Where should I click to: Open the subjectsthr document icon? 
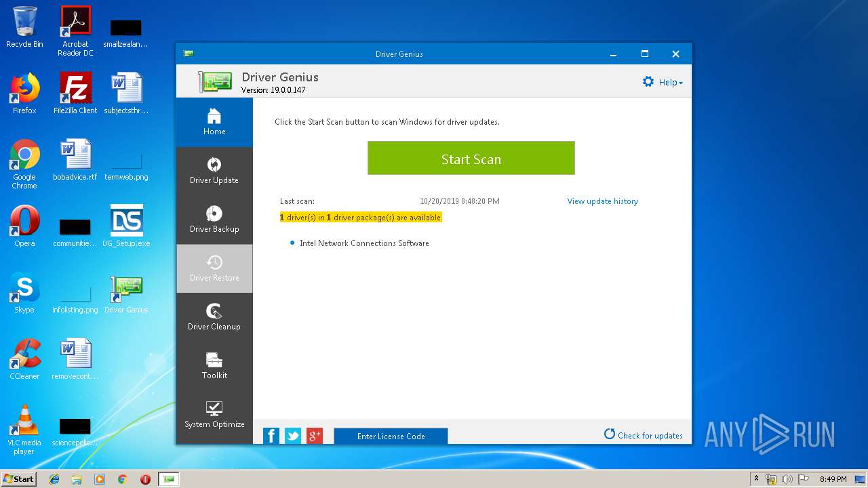click(x=126, y=94)
